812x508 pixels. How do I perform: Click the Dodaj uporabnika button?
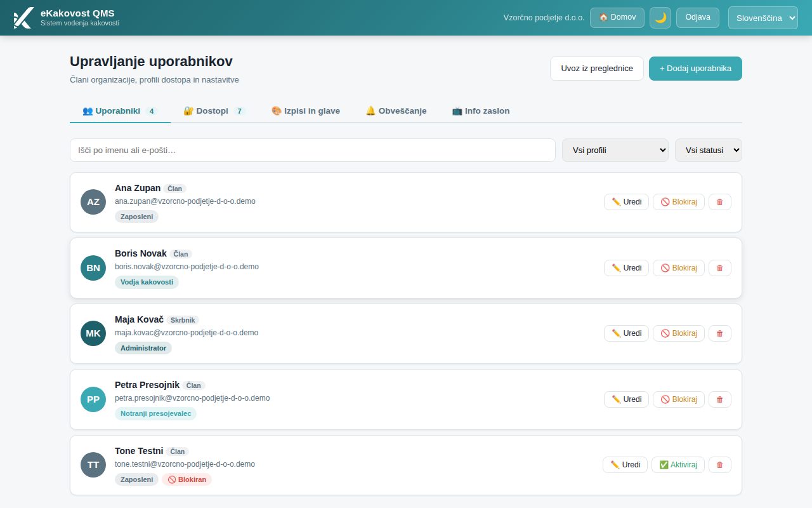coord(695,69)
